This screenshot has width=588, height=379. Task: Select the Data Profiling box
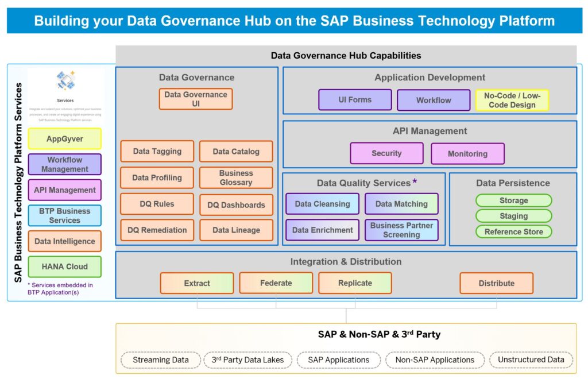157,177
